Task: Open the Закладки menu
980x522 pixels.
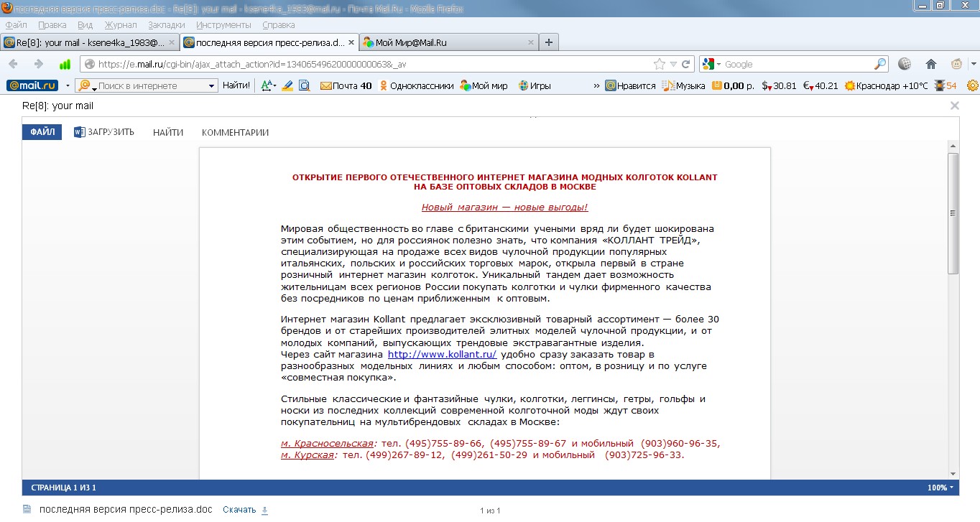Action: point(167,24)
